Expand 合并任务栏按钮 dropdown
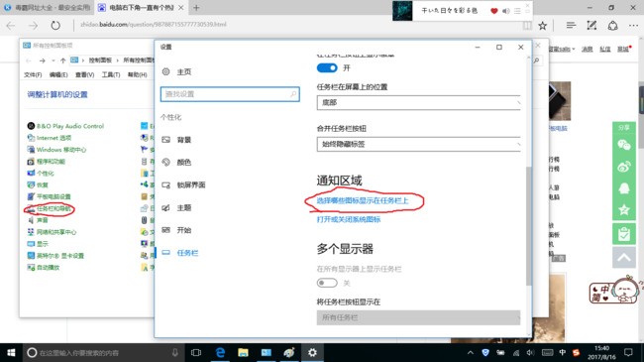Viewport: 644px width, 362px height. tap(418, 144)
